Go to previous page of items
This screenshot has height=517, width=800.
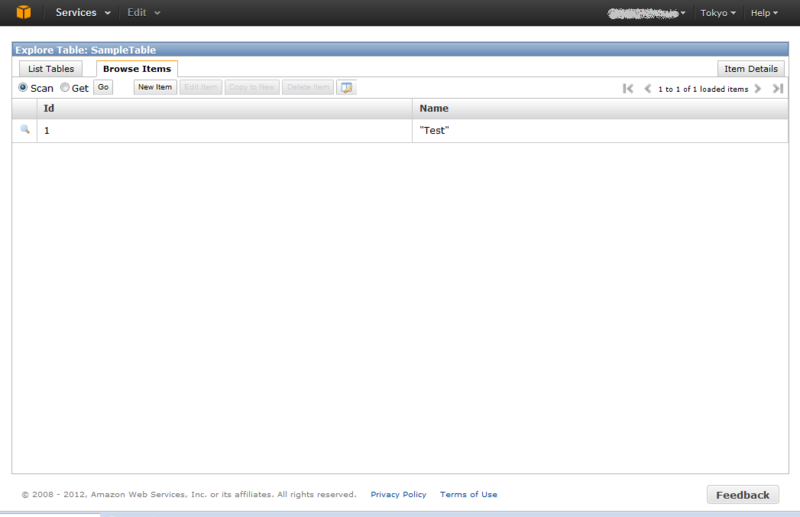point(647,89)
